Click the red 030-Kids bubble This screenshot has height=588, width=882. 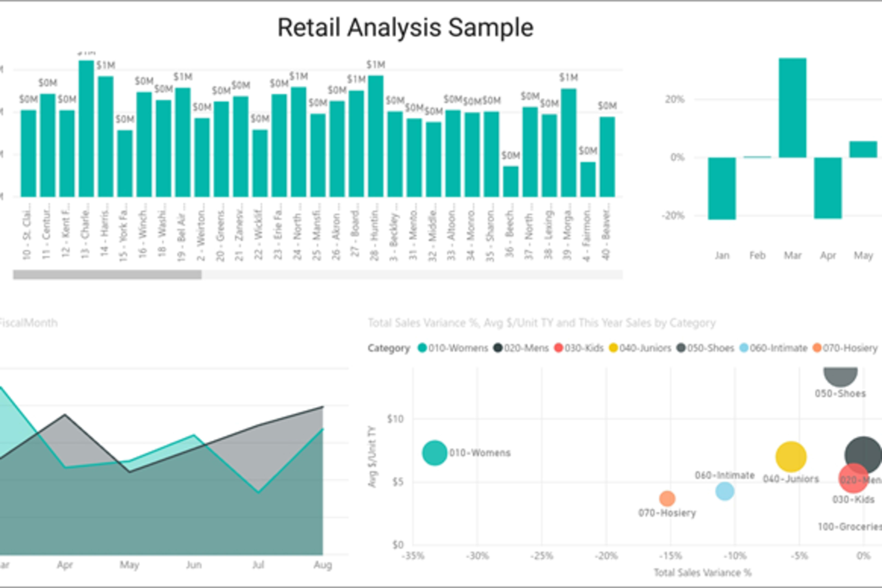coord(854,478)
